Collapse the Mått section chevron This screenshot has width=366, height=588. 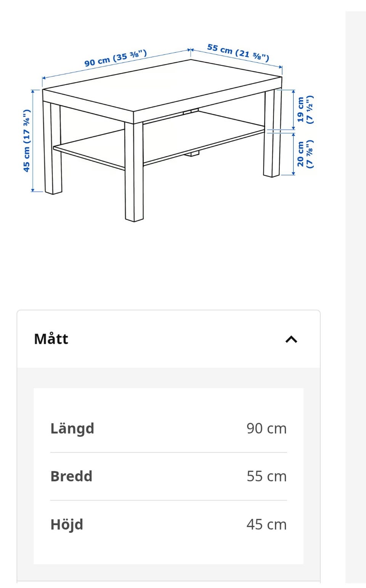pyautogui.click(x=291, y=339)
